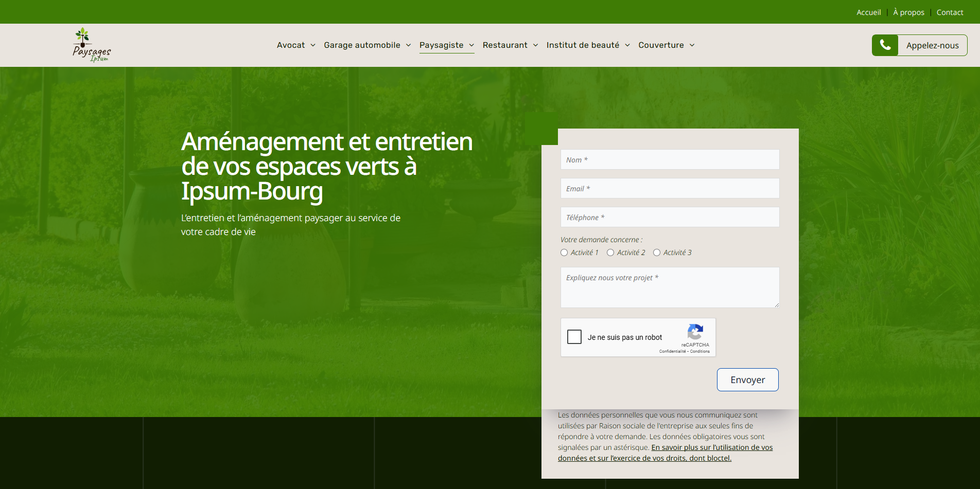
Task: Click the Appelez-nous button
Action: [932, 45]
